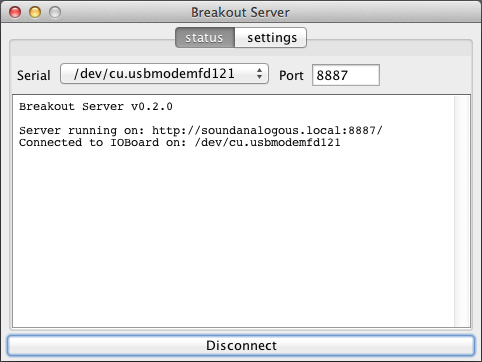
Task: Click the Breakout Server title bar text
Action: coord(240,12)
